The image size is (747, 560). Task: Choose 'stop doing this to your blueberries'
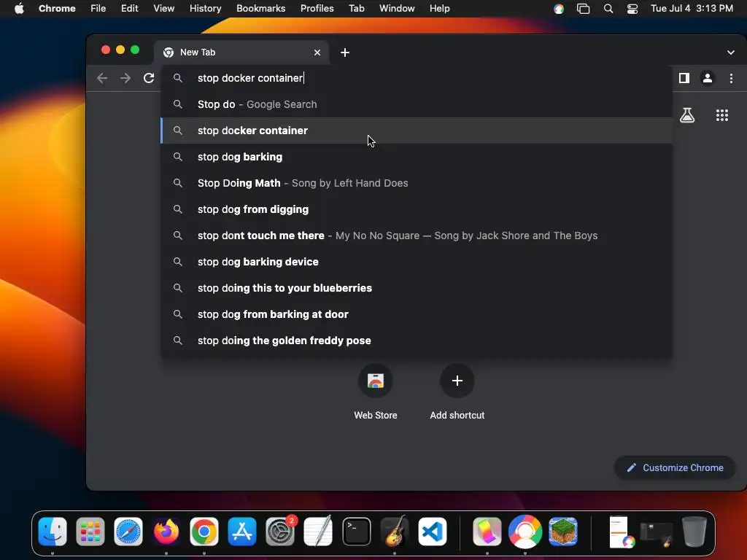(x=417, y=287)
